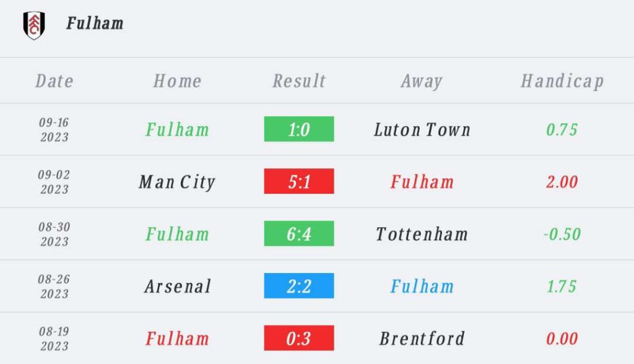634x364 pixels.
Task: Click the -0.50 handicap value
Action: [562, 234]
